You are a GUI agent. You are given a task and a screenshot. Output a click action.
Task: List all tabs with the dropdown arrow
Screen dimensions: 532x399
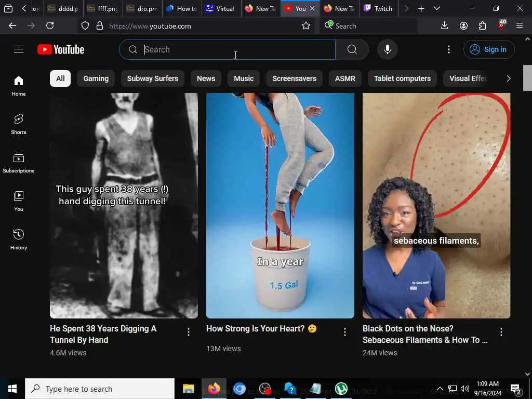click(x=437, y=9)
